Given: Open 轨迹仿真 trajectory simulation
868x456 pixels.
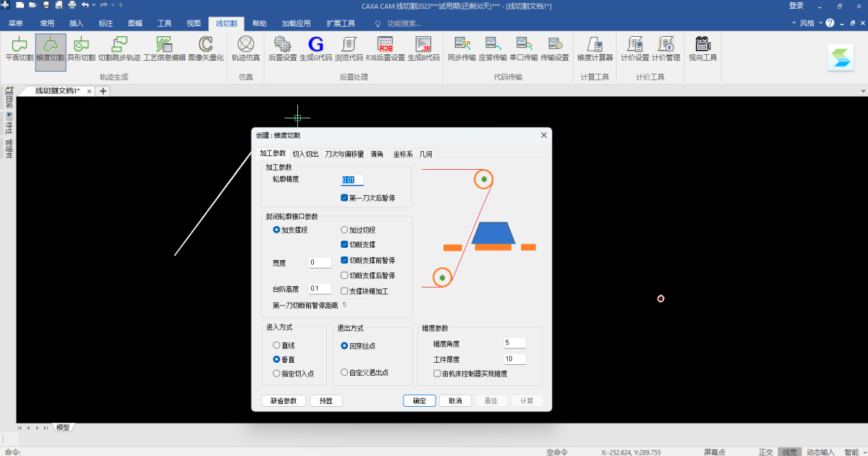Looking at the screenshot, I should point(246,48).
